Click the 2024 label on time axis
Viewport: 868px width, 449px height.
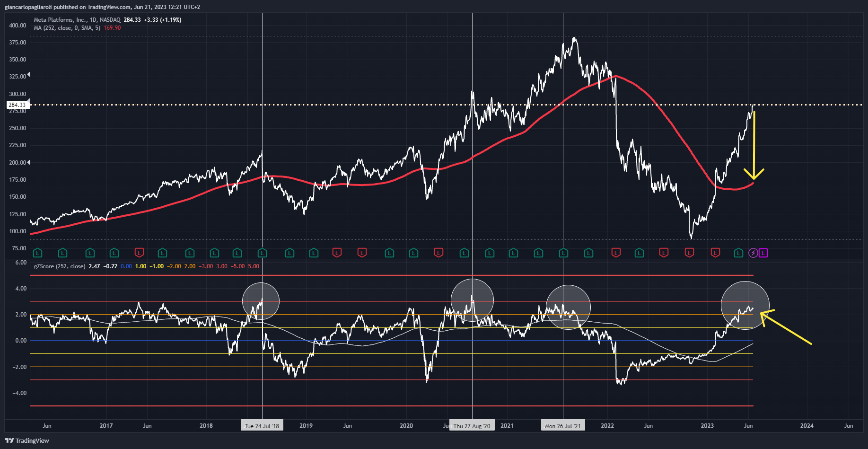point(807,426)
